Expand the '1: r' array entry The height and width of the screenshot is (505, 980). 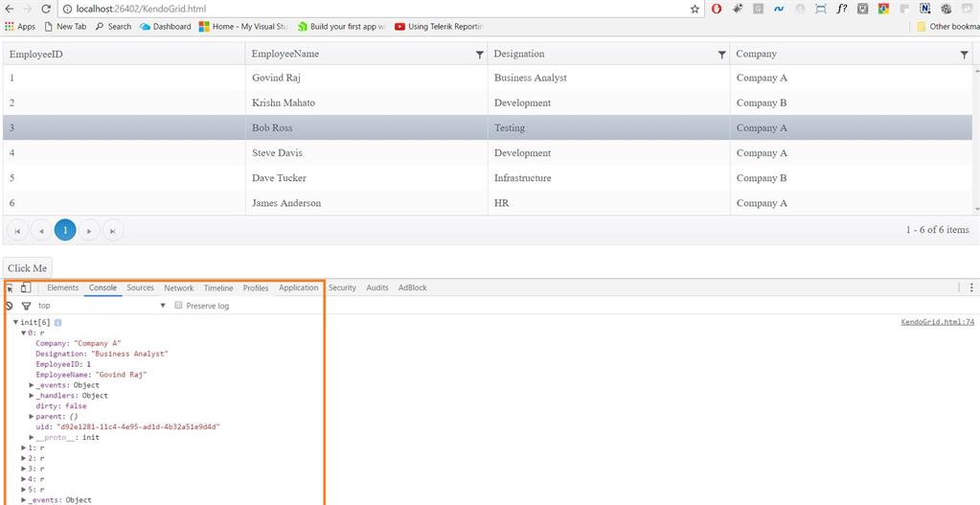[x=24, y=448]
